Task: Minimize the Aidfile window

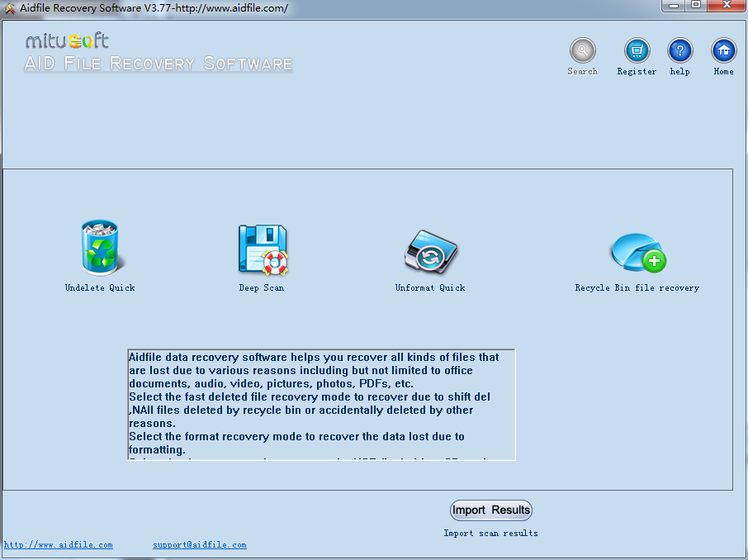Action: point(674,5)
